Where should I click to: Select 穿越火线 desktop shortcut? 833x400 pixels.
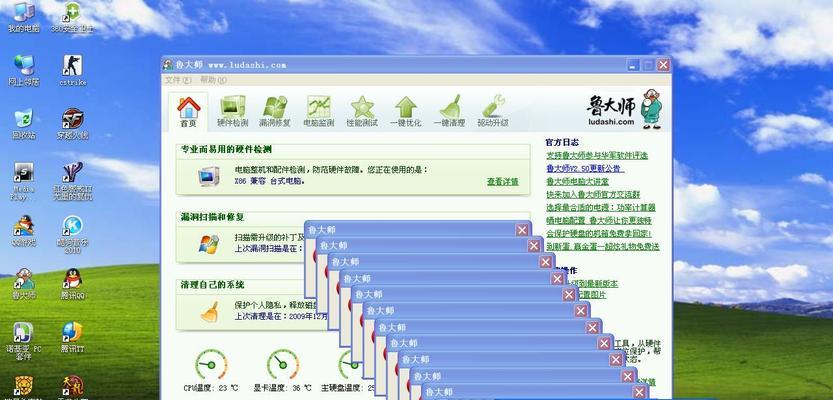73,124
